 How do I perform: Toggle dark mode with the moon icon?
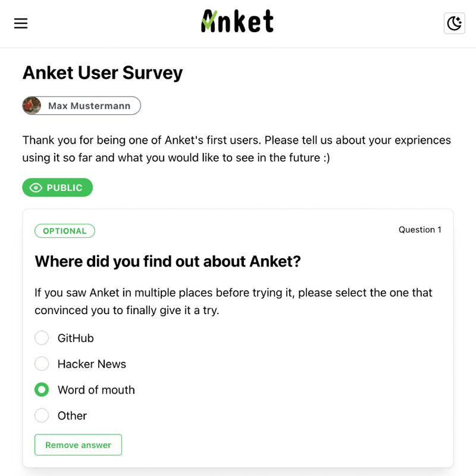[454, 23]
